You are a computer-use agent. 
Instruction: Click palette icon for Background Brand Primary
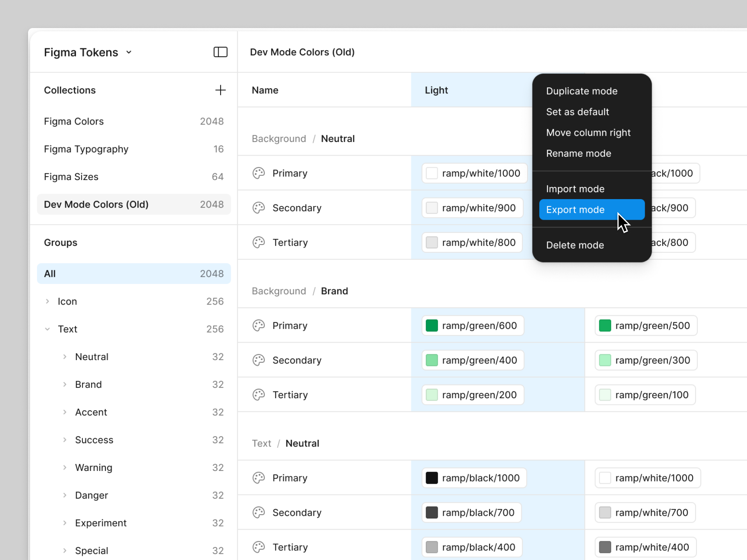click(x=258, y=325)
